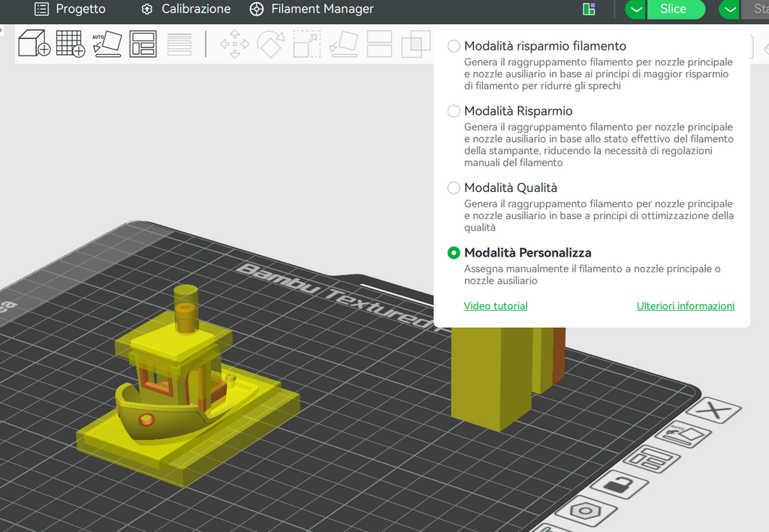
Task: Select Modalità Personalizza radio option
Action: (x=454, y=253)
